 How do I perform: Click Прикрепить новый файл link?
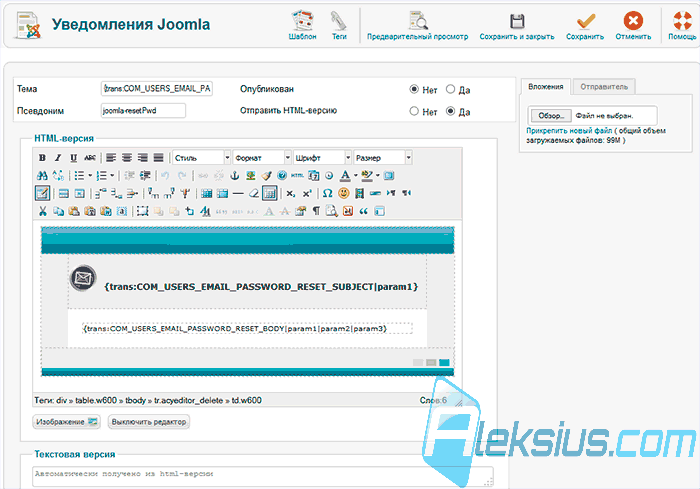(x=569, y=131)
